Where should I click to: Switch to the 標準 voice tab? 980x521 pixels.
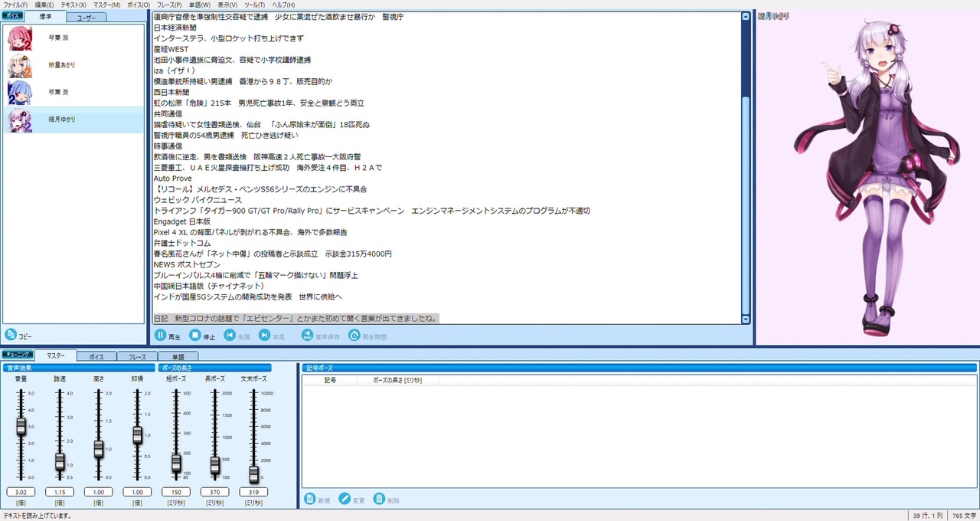45,16
